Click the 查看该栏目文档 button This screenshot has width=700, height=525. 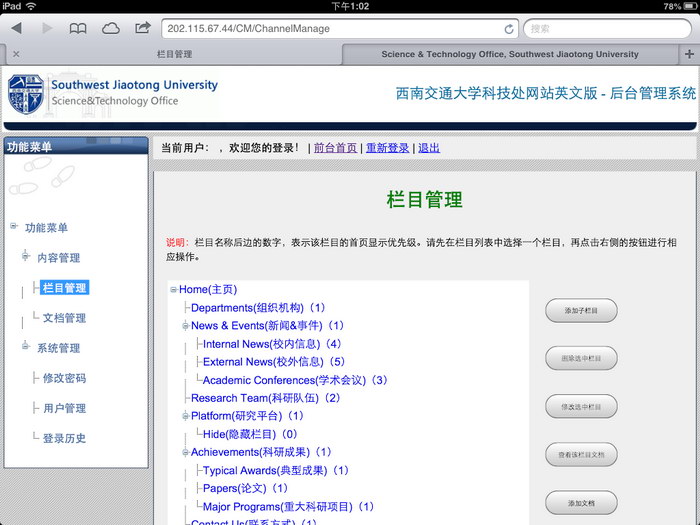[x=581, y=454]
